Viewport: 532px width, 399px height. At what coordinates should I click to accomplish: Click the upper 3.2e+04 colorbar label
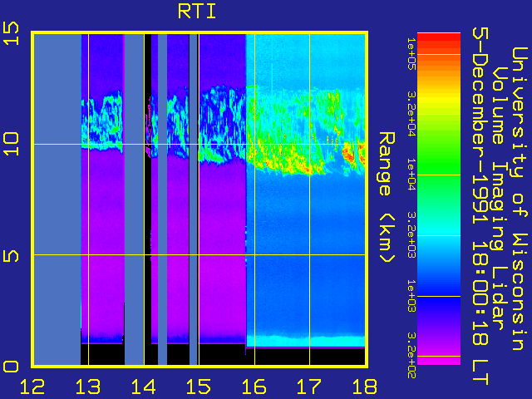click(411, 114)
